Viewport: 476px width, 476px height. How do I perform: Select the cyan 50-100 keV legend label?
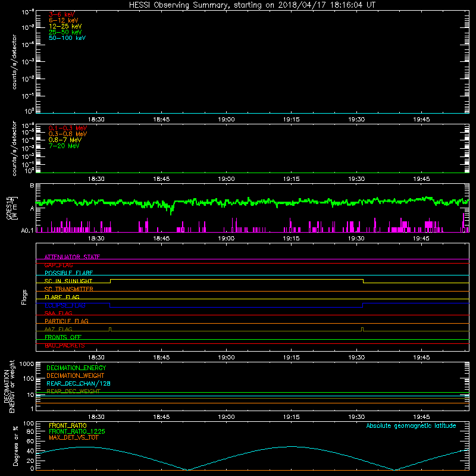pyautogui.click(x=67, y=38)
